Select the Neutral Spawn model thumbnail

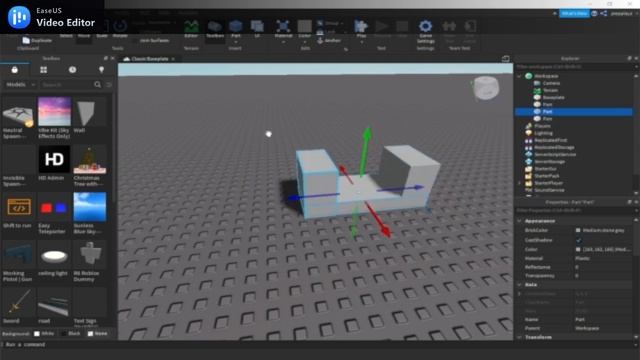click(18, 111)
